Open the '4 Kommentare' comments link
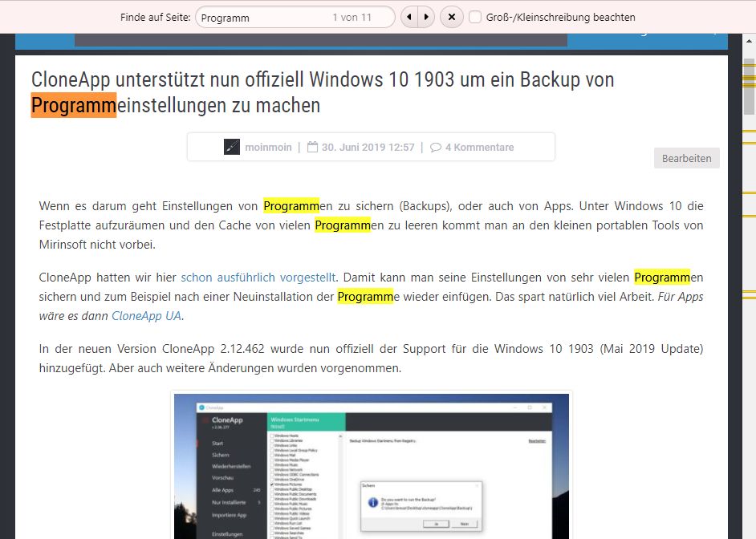 point(479,148)
